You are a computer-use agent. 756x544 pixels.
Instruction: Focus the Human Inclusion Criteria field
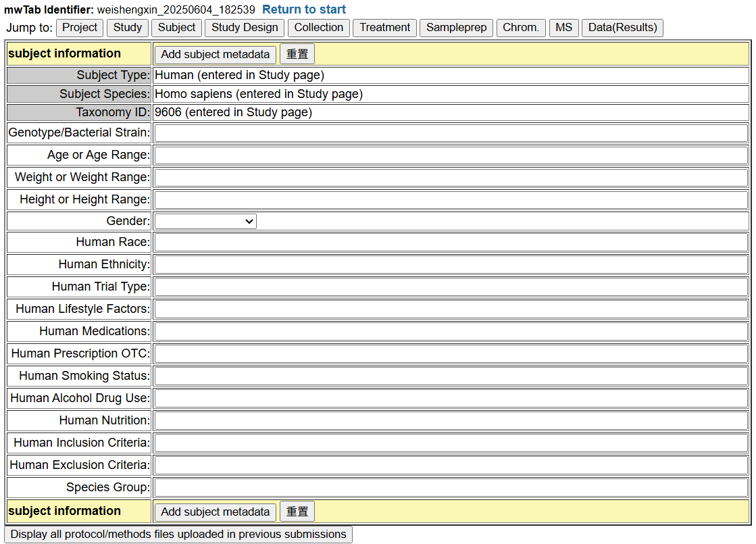click(451, 443)
